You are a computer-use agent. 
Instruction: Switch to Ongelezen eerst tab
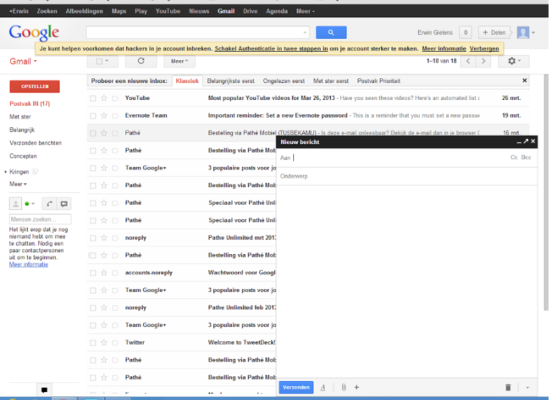tap(284, 81)
